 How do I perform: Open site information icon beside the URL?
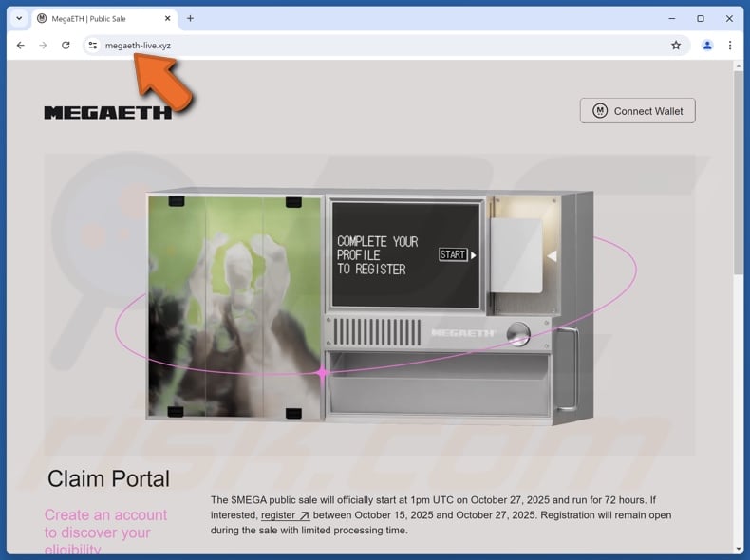click(93, 46)
